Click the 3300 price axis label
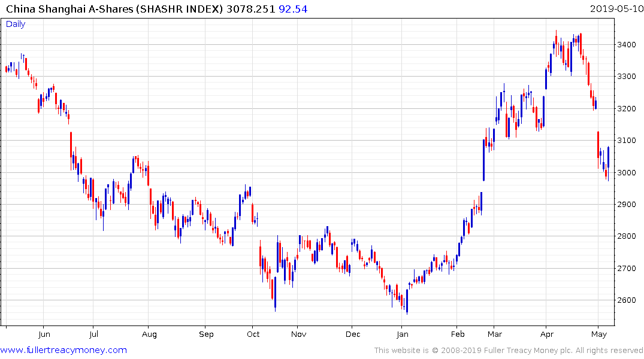The image size is (644, 359). [x=627, y=77]
